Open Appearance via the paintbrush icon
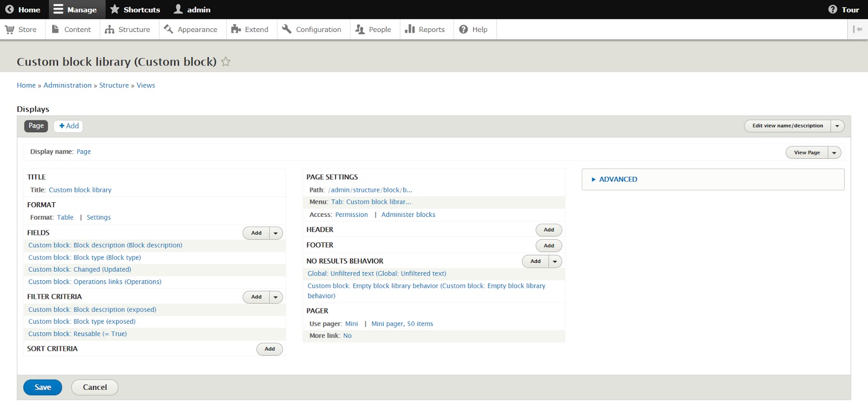The image size is (868, 405). [169, 29]
